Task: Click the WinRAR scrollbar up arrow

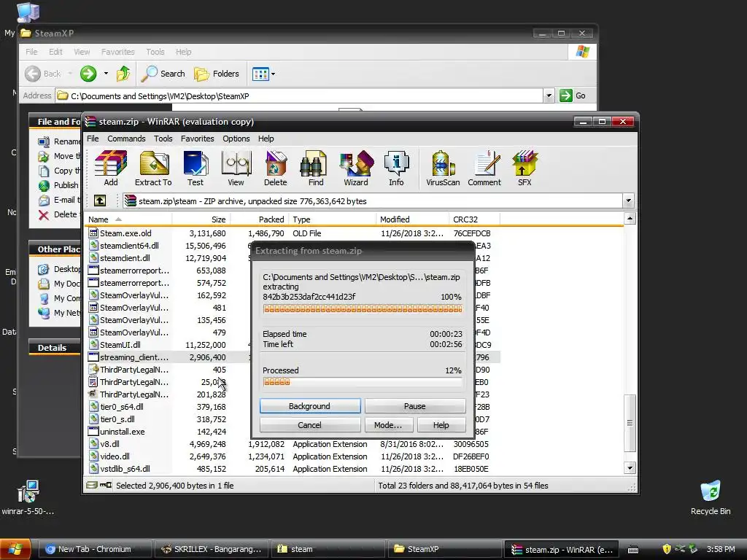Action: 630,219
